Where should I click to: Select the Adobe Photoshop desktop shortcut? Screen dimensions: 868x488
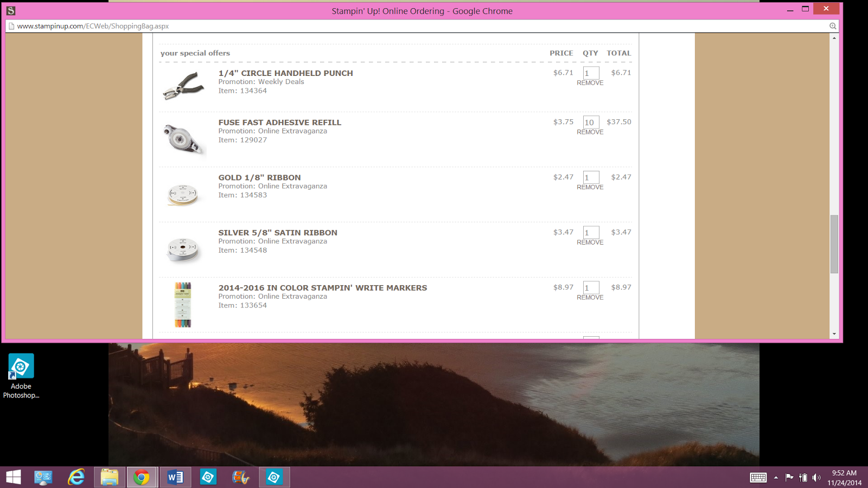[x=21, y=376]
